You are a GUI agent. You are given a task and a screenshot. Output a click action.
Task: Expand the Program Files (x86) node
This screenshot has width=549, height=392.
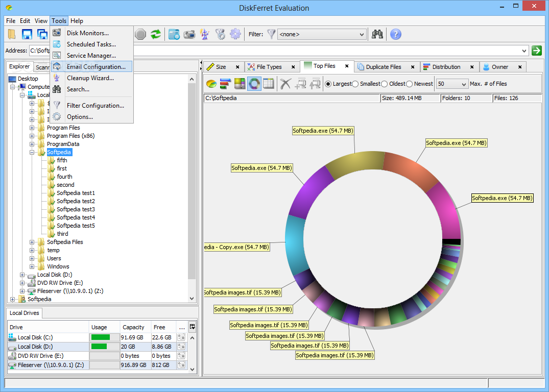tap(32, 136)
